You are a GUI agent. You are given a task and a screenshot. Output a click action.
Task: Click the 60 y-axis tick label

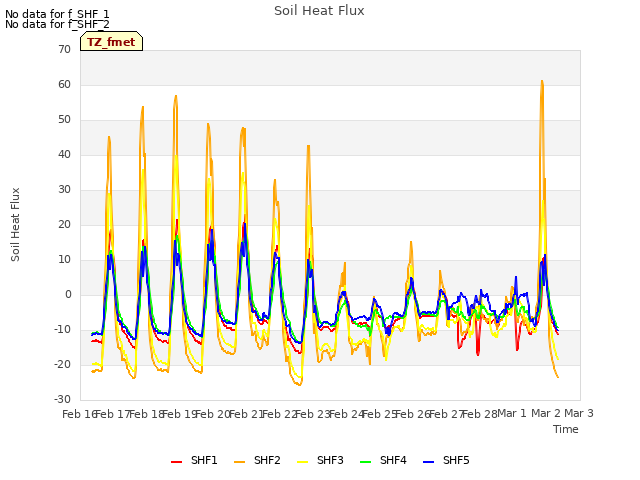64,85
